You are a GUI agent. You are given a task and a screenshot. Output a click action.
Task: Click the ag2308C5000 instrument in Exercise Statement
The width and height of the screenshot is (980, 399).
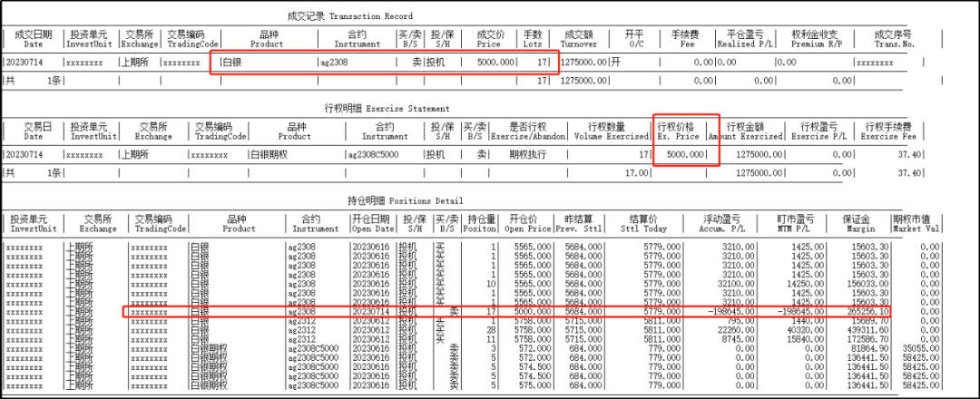click(376, 155)
